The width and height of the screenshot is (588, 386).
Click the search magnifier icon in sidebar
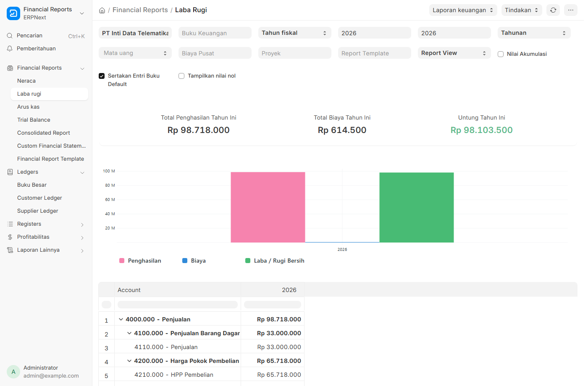(10, 36)
